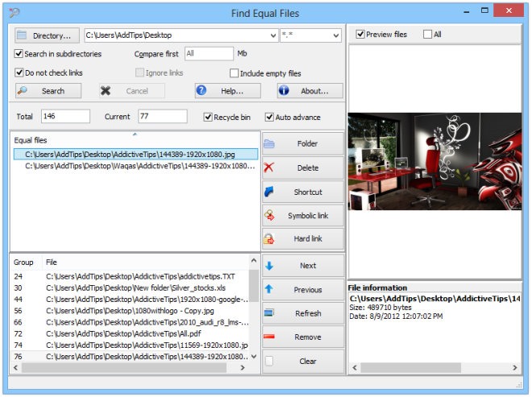
Task: Click the Current count field
Action: click(163, 116)
